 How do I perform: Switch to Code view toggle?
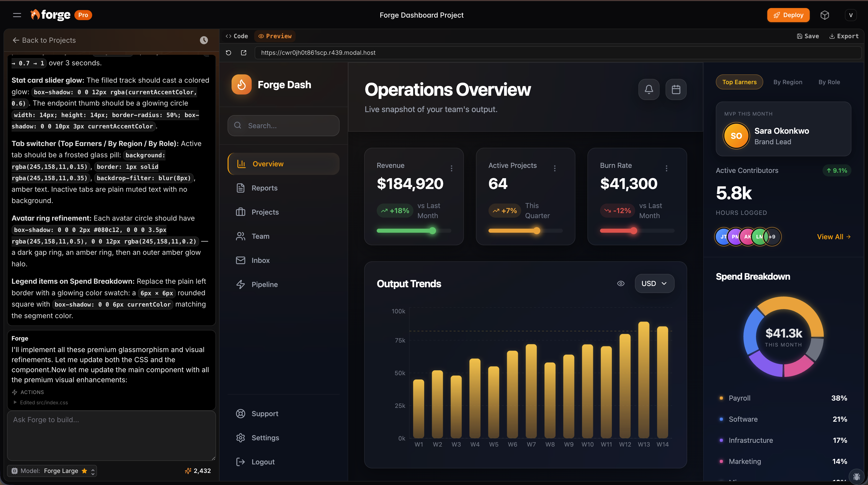(237, 36)
